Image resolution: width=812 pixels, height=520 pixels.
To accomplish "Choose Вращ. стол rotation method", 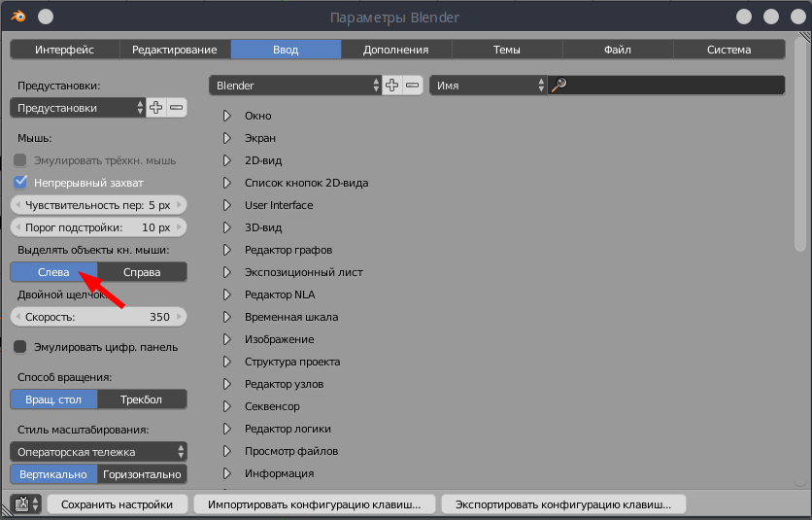I will pos(53,399).
